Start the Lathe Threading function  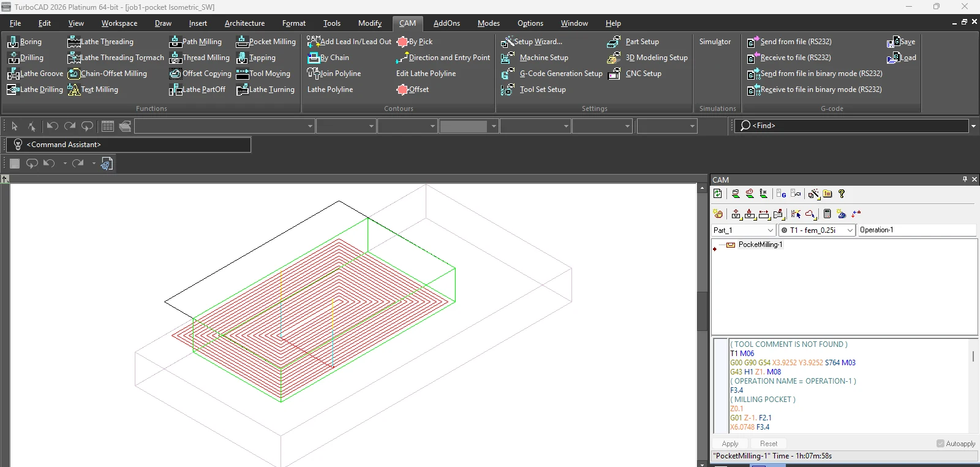point(100,42)
